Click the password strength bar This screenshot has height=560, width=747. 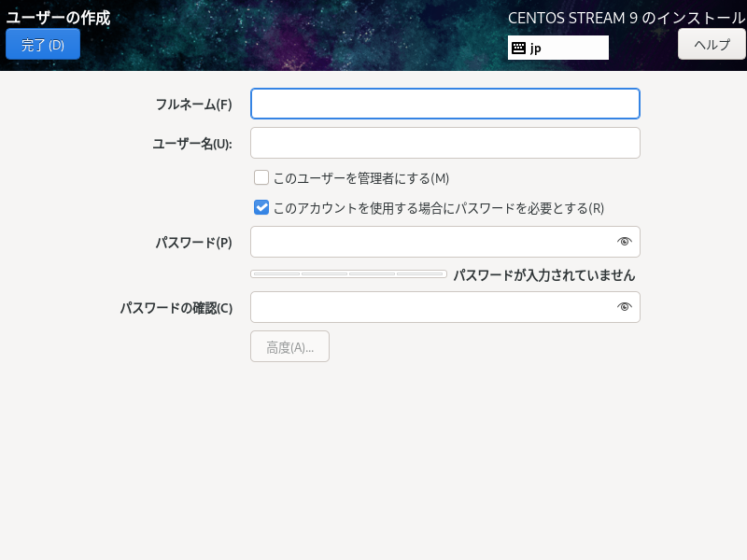[x=348, y=273]
